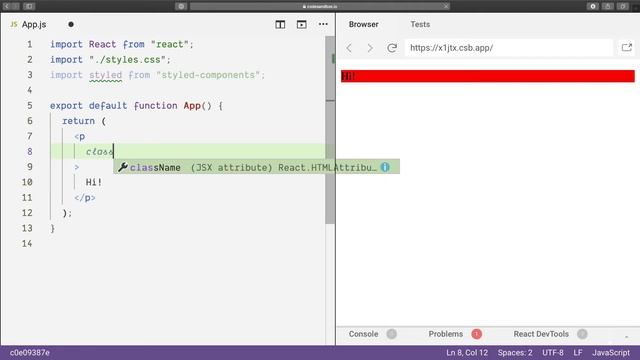Click the React DevTools badge

pyautogui.click(x=582, y=334)
